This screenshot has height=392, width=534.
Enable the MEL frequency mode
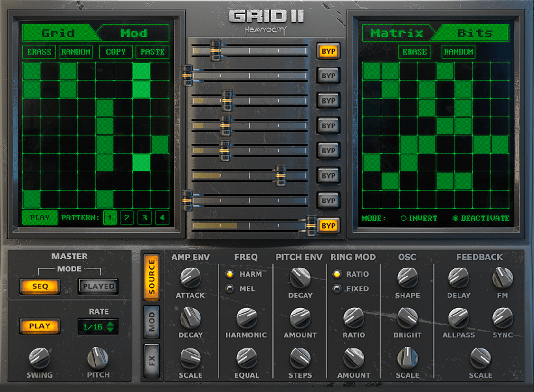(230, 288)
